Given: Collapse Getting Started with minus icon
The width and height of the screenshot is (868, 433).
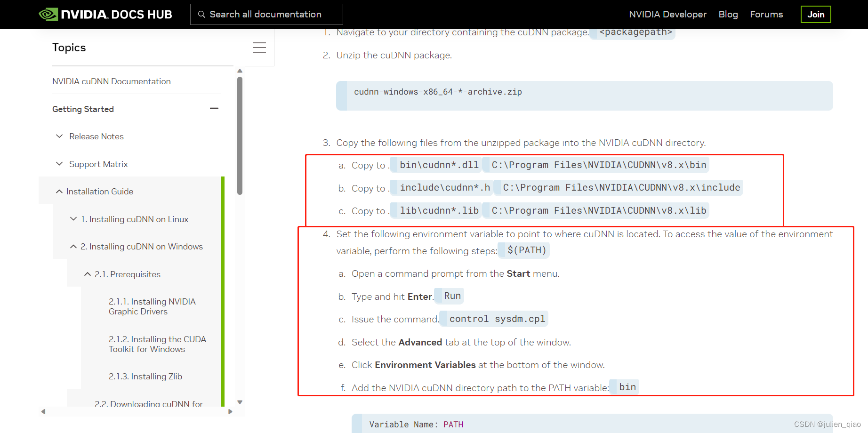Looking at the screenshot, I should pyautogui.click(x=214, y=109).
